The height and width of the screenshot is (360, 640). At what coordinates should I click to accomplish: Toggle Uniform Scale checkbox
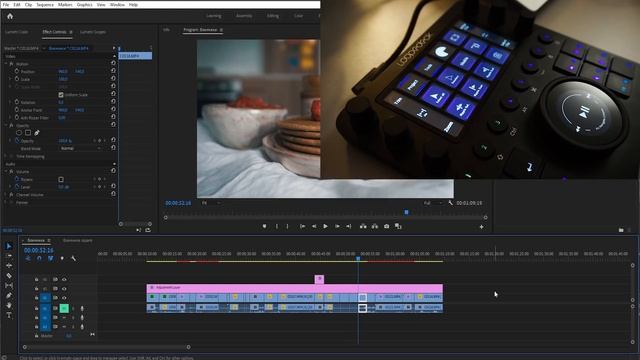click(61, 95)
